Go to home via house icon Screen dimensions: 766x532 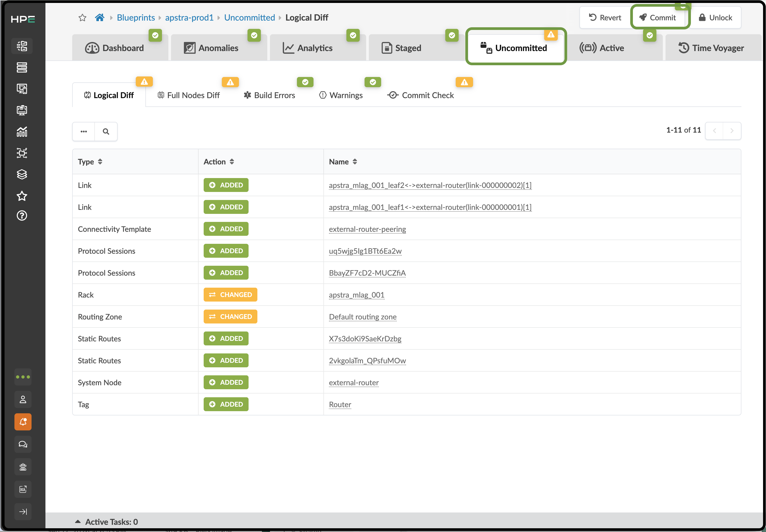click(x=100, y=17)
